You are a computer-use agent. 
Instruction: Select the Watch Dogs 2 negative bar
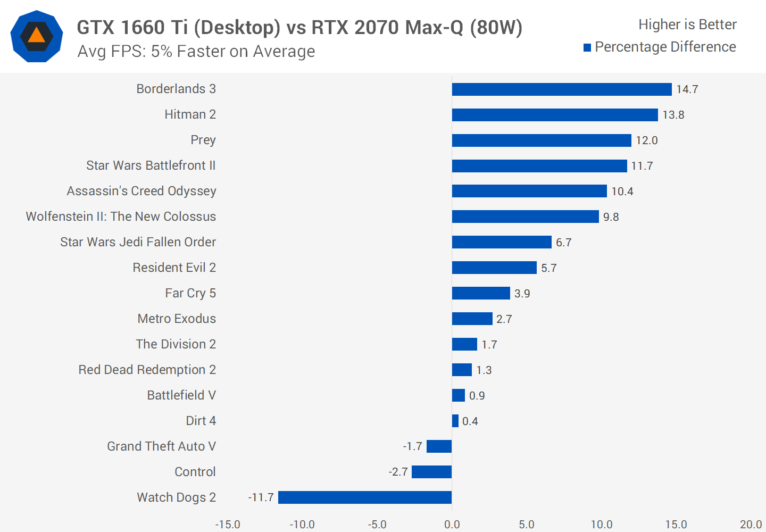(x=364, y=497)
